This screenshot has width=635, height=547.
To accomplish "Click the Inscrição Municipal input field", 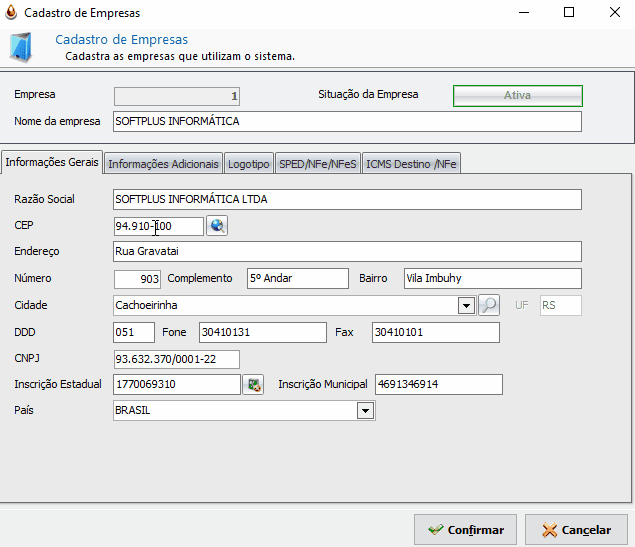I will pos(439,384).
